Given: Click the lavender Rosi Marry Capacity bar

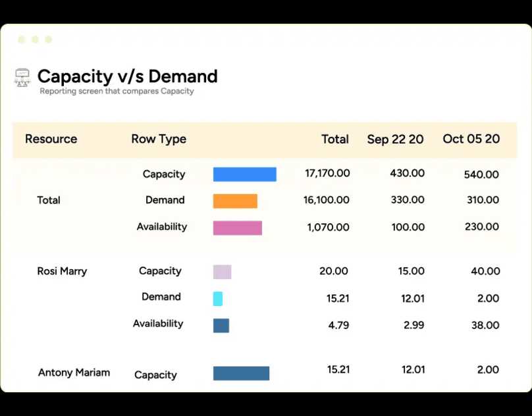Looking at the screenshot, I should [222, 272].
